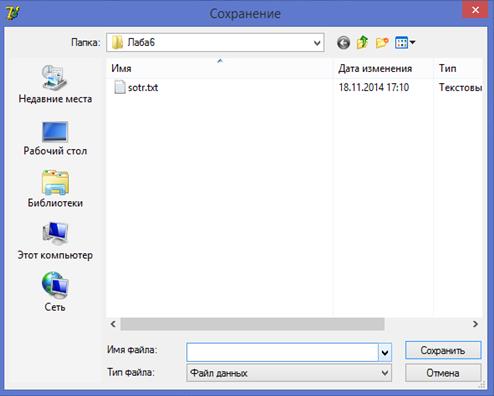
Task: Sort by Имя column header
Action: tap(220, 68)
